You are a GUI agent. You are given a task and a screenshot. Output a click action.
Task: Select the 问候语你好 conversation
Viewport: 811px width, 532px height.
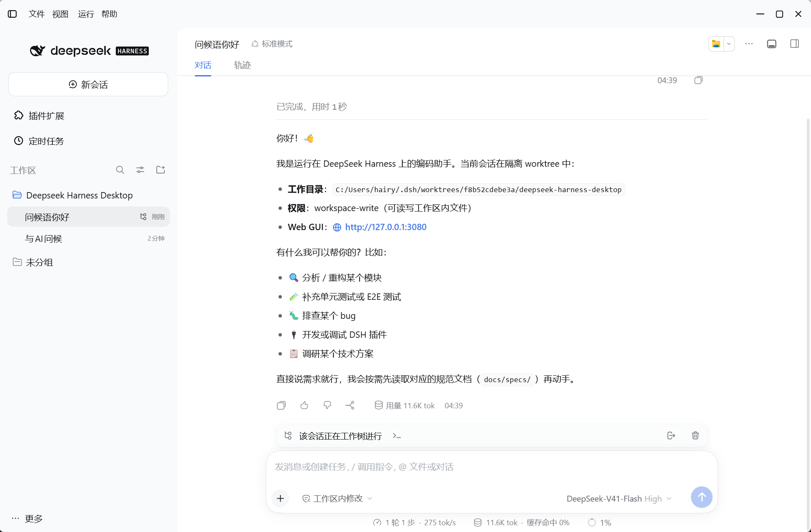point(88,217)
